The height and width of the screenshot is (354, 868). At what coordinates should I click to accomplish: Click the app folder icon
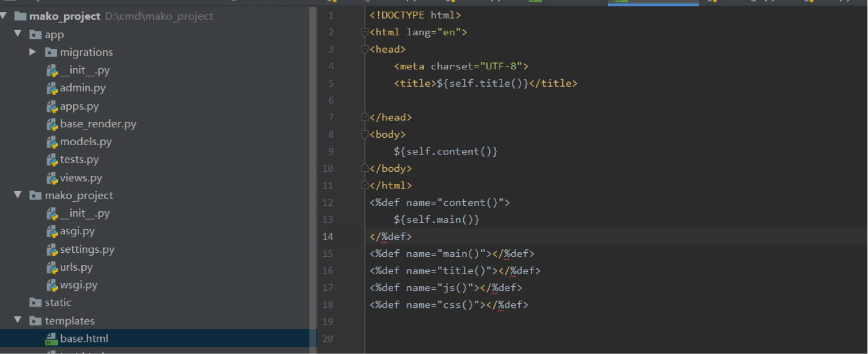[36, 35]
